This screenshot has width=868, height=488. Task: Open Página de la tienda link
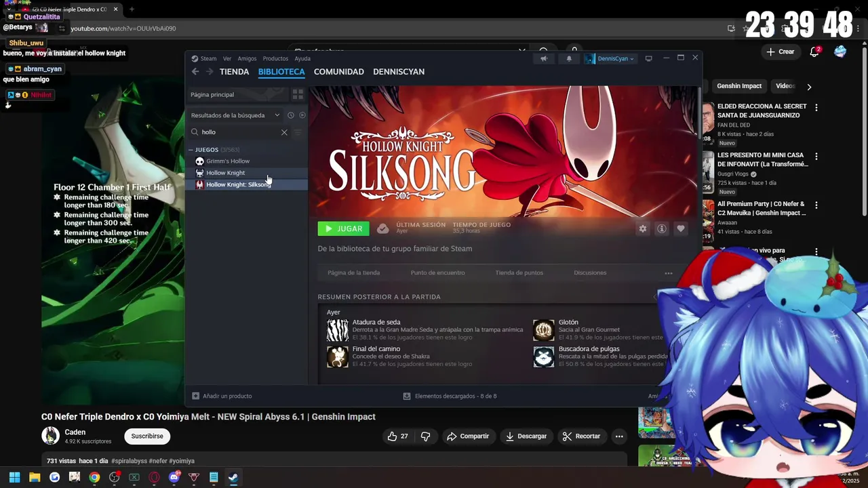[353, 273]
